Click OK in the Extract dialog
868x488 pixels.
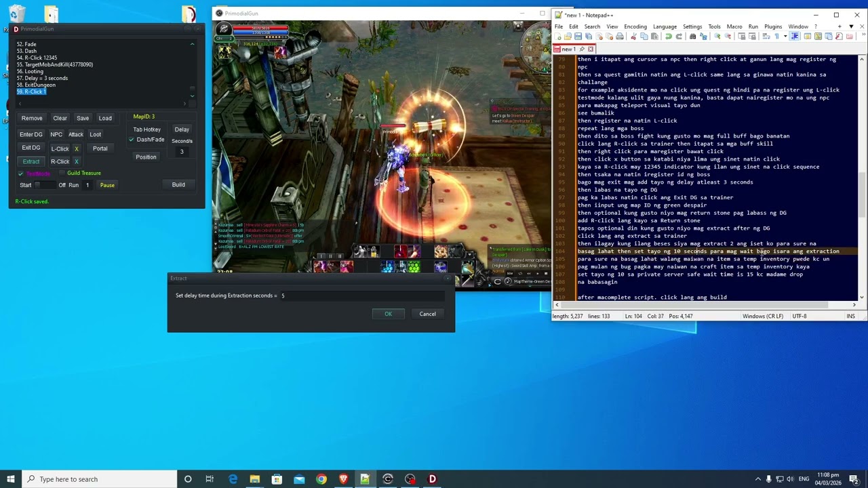tap(388, 314)
